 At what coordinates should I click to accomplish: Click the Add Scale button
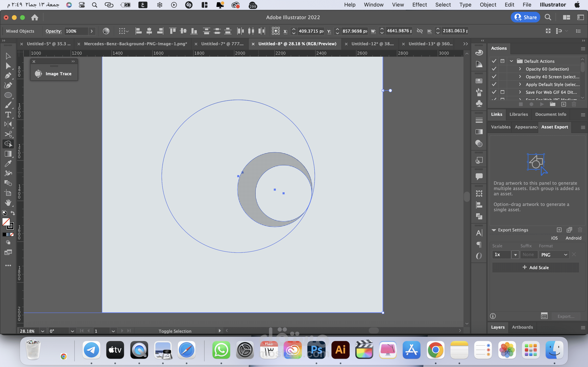(536, 268)
